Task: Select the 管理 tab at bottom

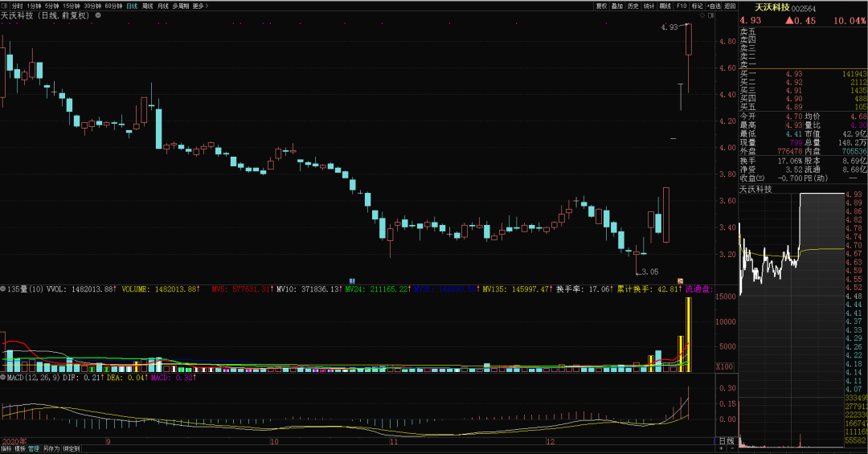Action: coord(34,449)
